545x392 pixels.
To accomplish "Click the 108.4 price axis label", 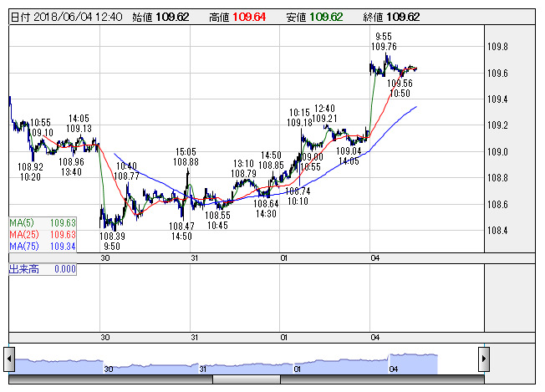I will click(x=497, y=231).
